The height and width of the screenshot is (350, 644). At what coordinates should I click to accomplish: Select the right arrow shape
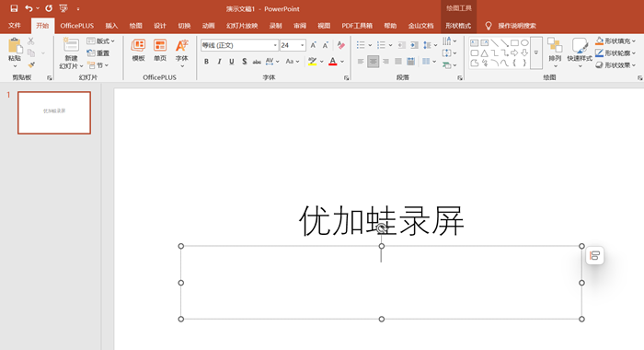(514, 53)
